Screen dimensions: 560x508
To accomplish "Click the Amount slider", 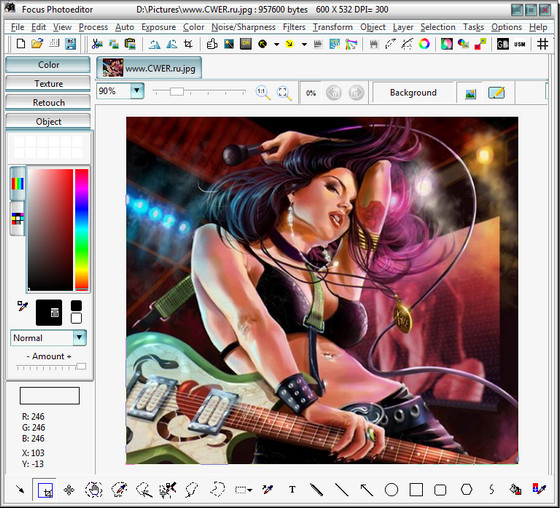I will pos(51,367).
